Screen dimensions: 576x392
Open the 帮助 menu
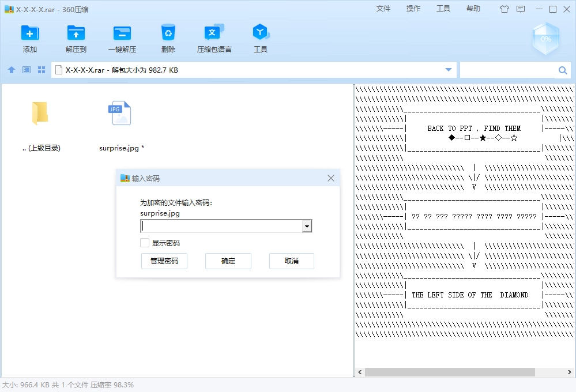point(473,9)
